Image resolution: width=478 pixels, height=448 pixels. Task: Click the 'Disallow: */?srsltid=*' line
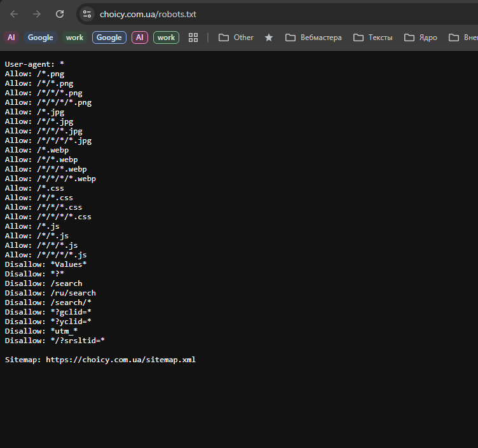click(x=55, y=341)
